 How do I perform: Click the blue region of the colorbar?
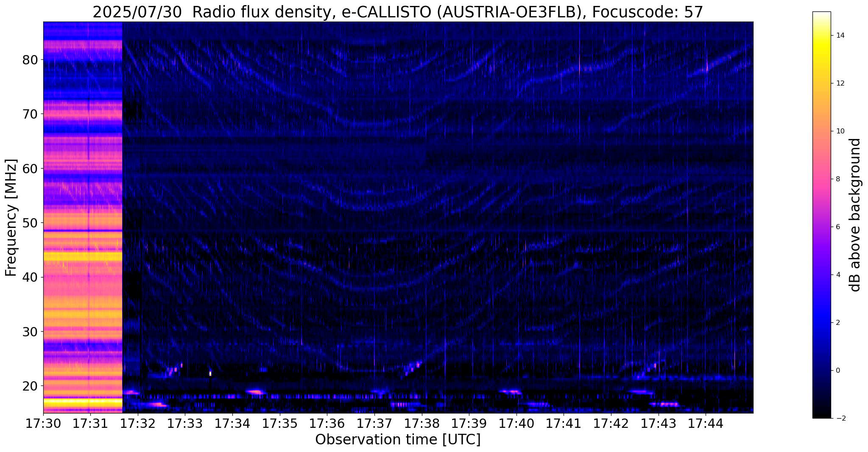coord(821,318)
